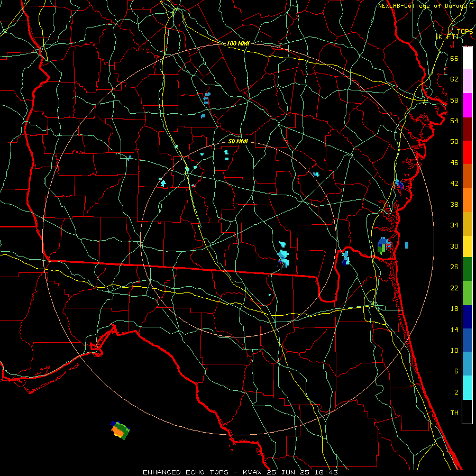Click the 50 NMI range ring label
Screen dimensions: 476x476
[238, 141]
